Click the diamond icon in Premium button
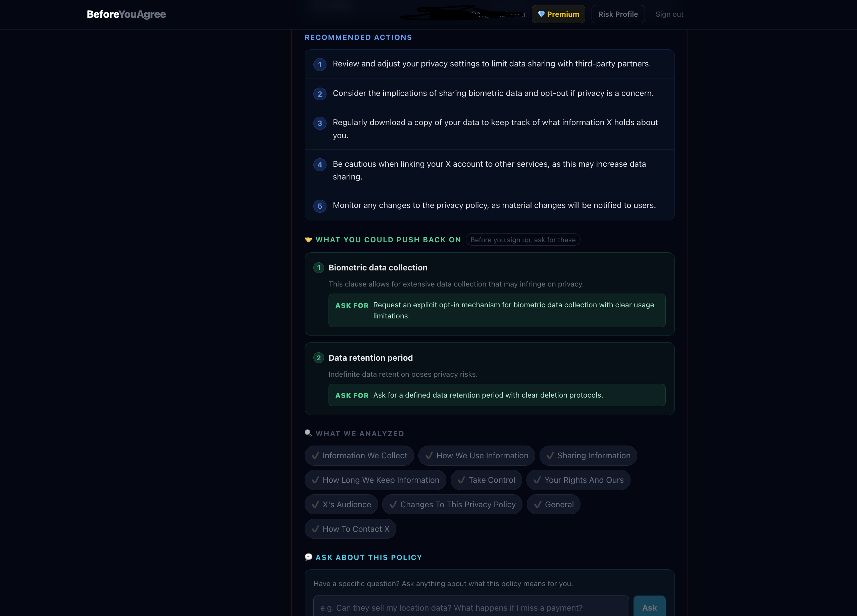857x616 pixels. pos(541,14)
